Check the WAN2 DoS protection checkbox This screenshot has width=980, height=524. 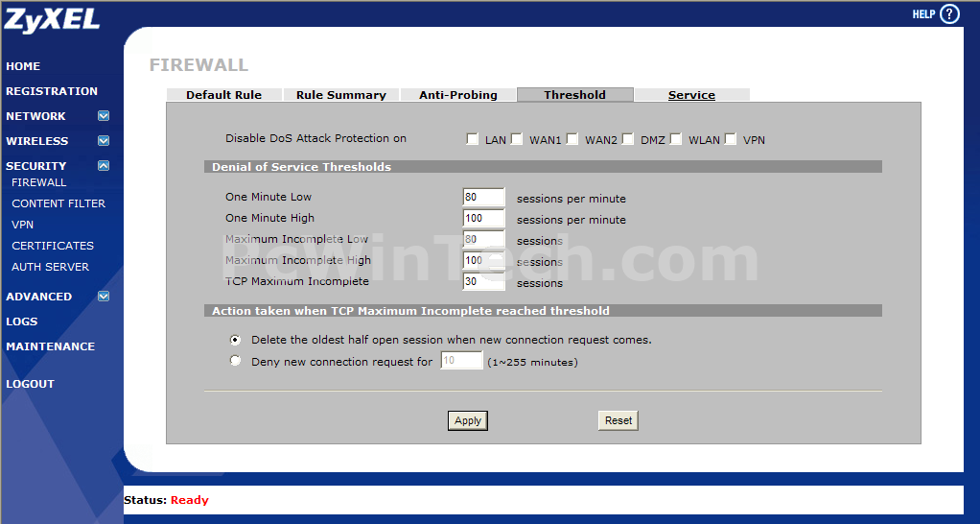tap(572, 139)
